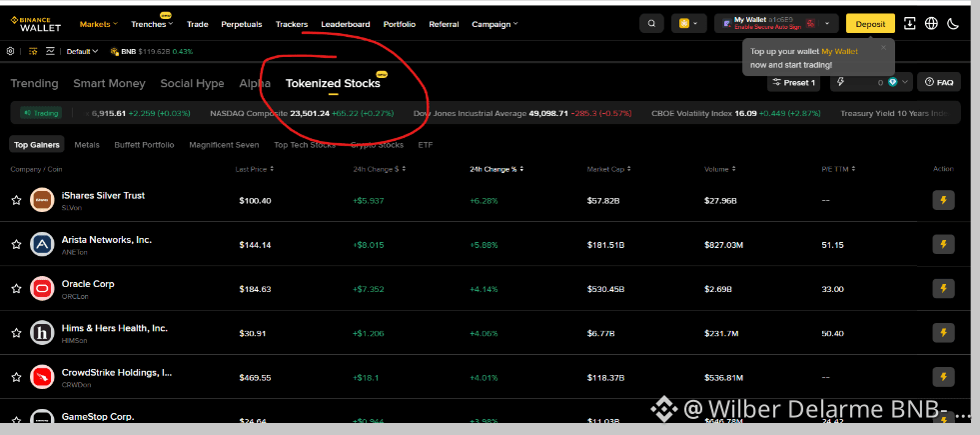The width and height of the screenshot is (980, 435).
Task: Select the Tokenized Stocks tab
Action: [x=333, y=83]
